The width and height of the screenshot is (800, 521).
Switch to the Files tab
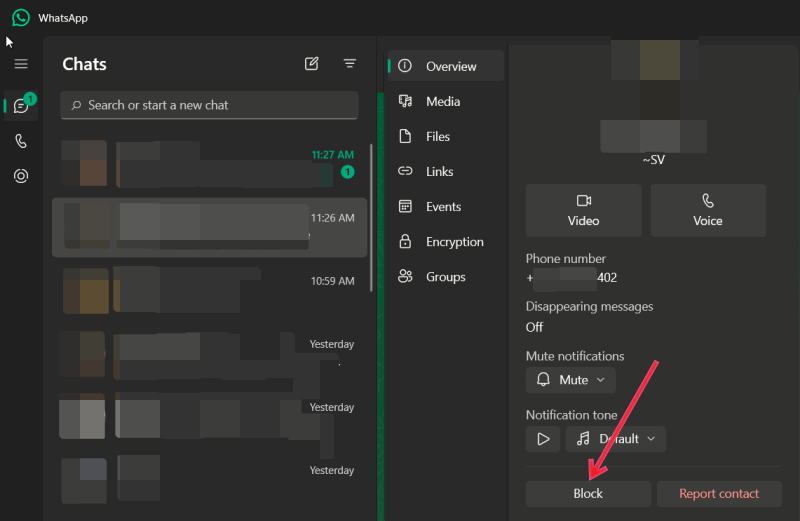tap(446, 136)
